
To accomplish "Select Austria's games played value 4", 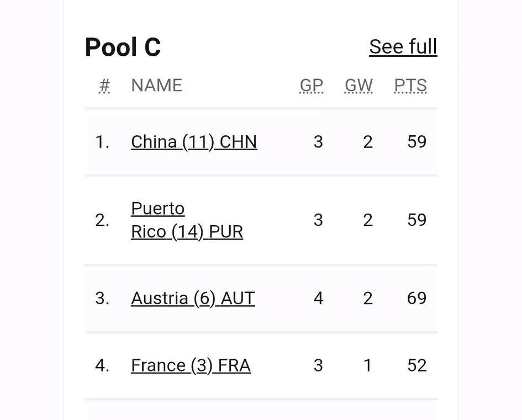I will tap(318, 298).
